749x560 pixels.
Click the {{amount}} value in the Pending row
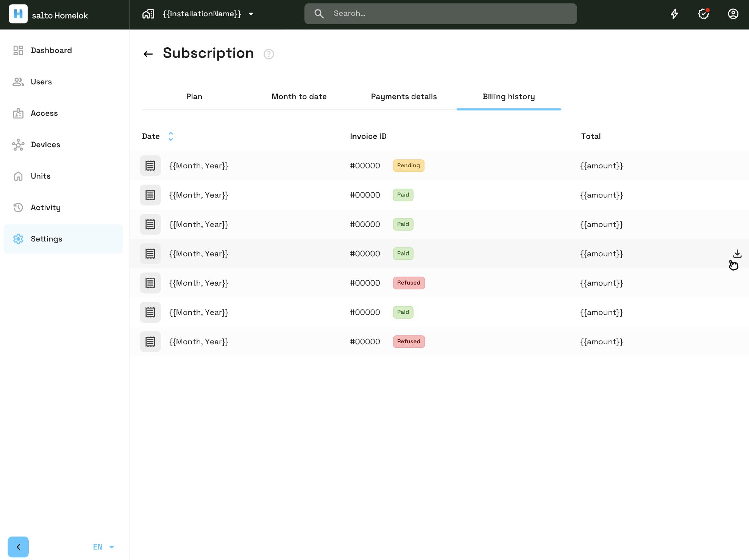point(602,166)
